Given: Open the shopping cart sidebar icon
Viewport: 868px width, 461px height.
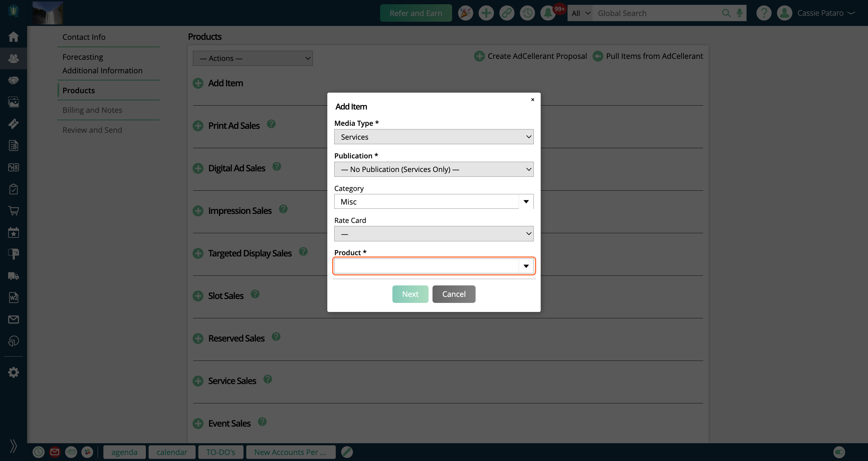Looking at the screenshot, I should coord(14,211).
